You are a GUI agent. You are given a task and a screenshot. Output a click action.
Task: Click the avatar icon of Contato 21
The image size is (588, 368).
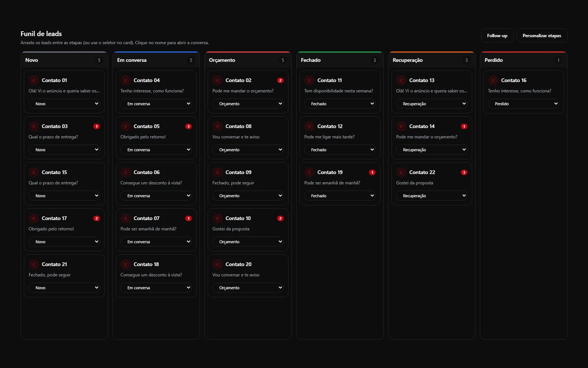coord(34,264)
